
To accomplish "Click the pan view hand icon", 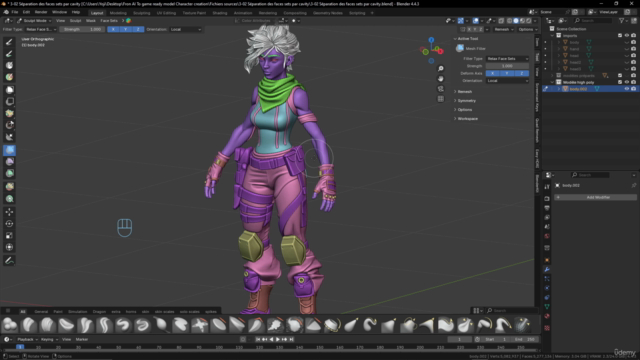I will (440, 79).
